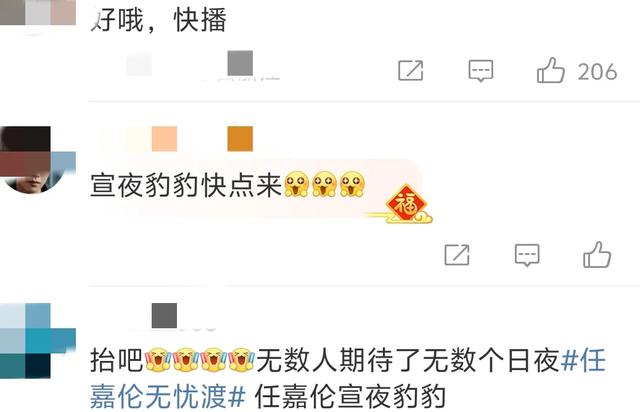Tap first starry-eyed emoji after "快点来"
The image size is (640, 412).
tap(297, 185)
